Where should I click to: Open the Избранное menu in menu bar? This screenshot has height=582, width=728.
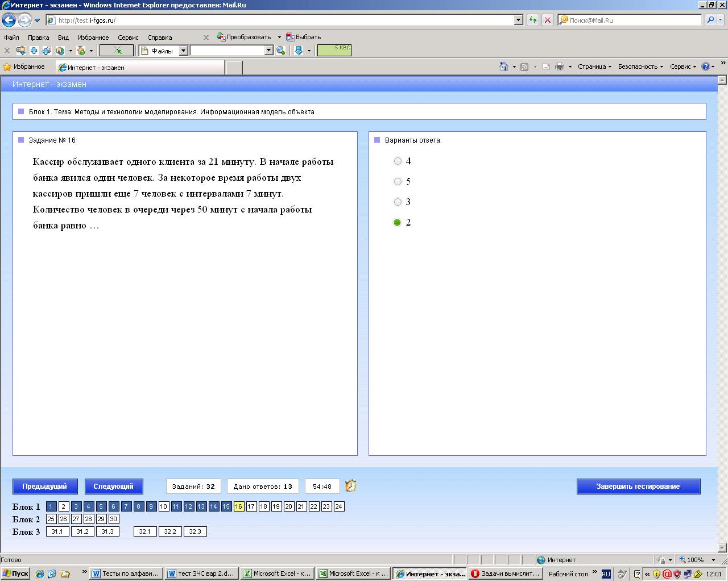(x=93, y=38)
